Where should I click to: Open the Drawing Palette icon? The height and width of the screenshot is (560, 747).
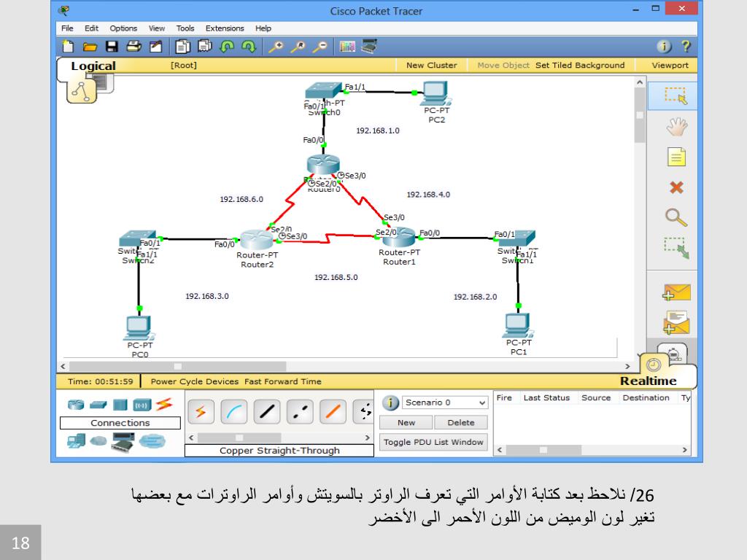[x=347, y=46]
